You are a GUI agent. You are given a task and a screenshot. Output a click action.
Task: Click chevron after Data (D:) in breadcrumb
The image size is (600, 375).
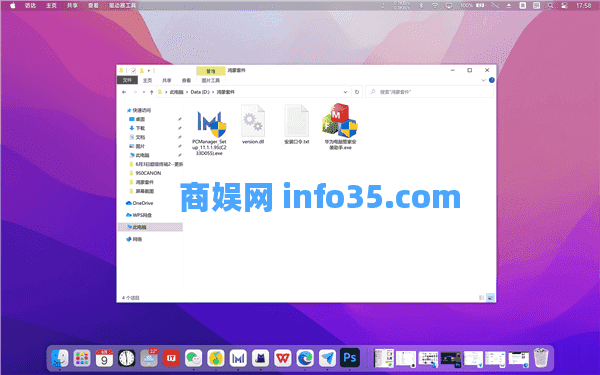coord(213,92)
